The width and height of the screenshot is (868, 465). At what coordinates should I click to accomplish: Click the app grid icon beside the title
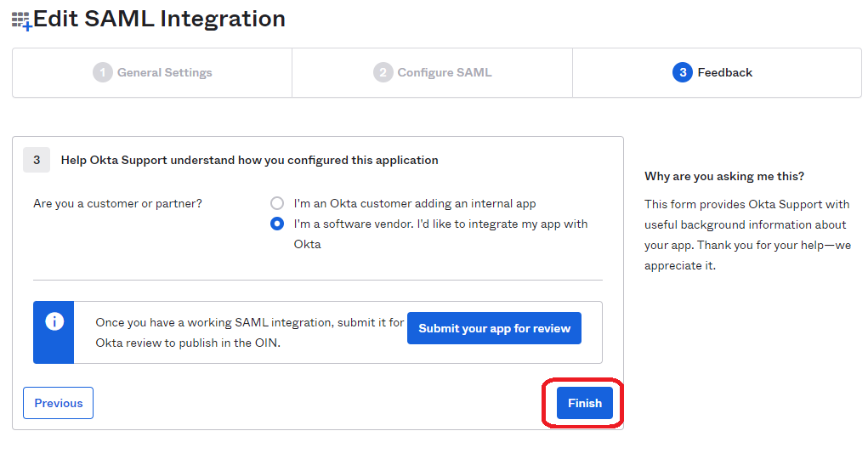(21, 21)
